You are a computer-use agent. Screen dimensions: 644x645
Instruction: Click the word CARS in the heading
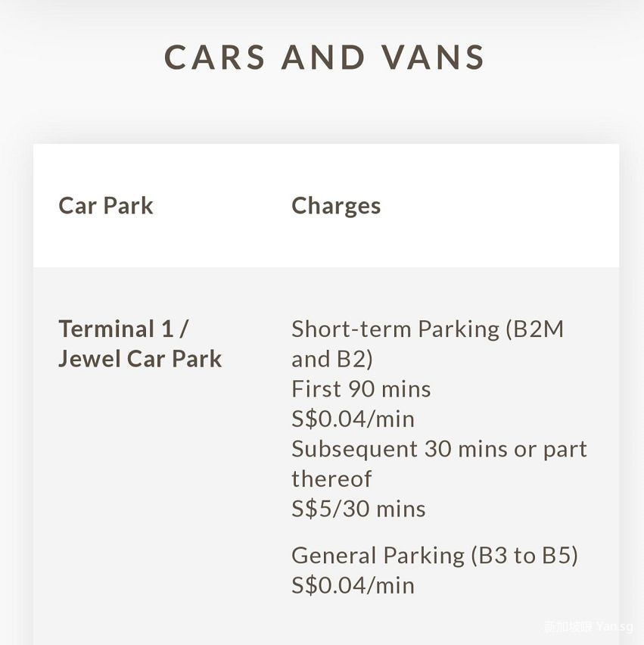(214, 58)
